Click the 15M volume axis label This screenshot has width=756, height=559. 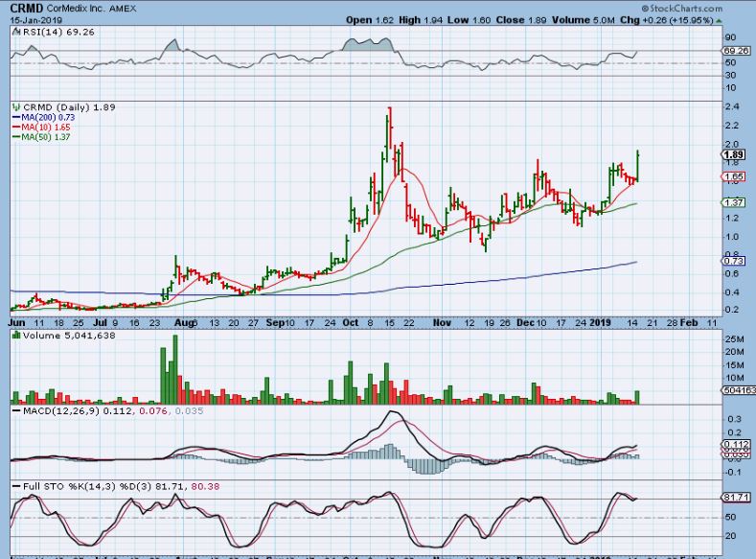click(734, 365)
